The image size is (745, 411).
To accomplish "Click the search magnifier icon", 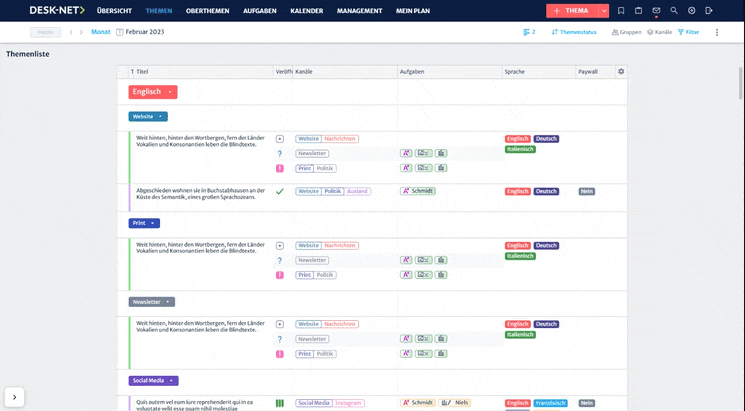I will pyautogui.click(x=674, y=10).
